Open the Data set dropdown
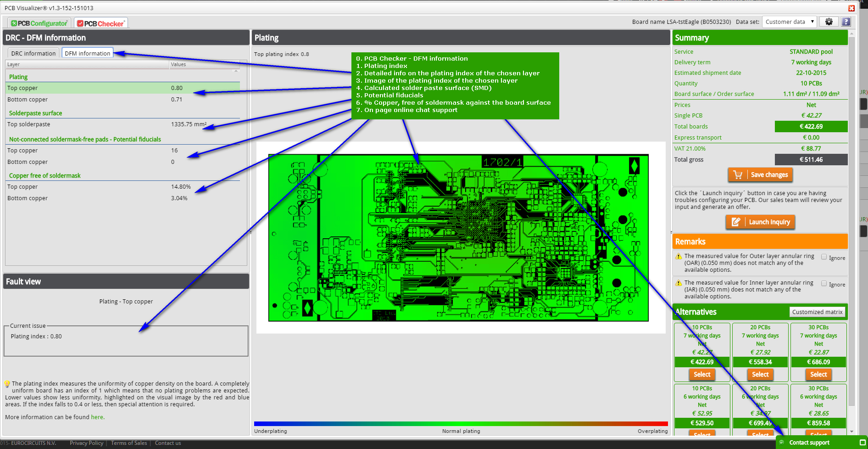The width and height of the screenshot is (868, 449). coord(789,22)
